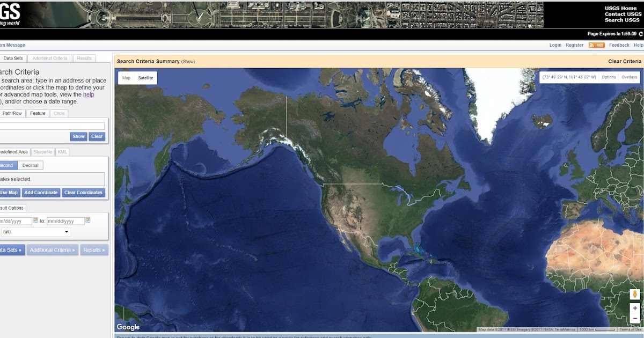This screenshot has height=338, width=644.
Task: Switch coordinate entry to Decimal format
Action: pos(30,165)
